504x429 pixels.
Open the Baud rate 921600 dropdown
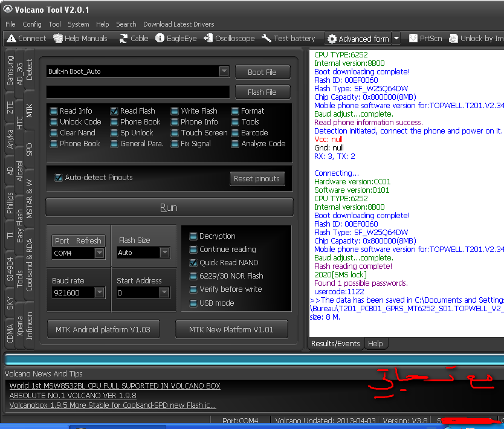pyautogui.click(x=99, y=292)
